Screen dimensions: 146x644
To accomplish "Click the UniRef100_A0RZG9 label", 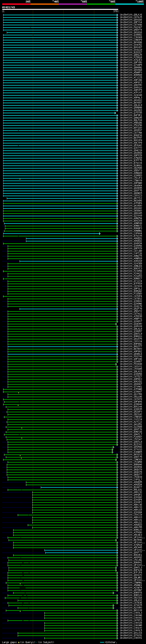I will click(x=131, y=261).
